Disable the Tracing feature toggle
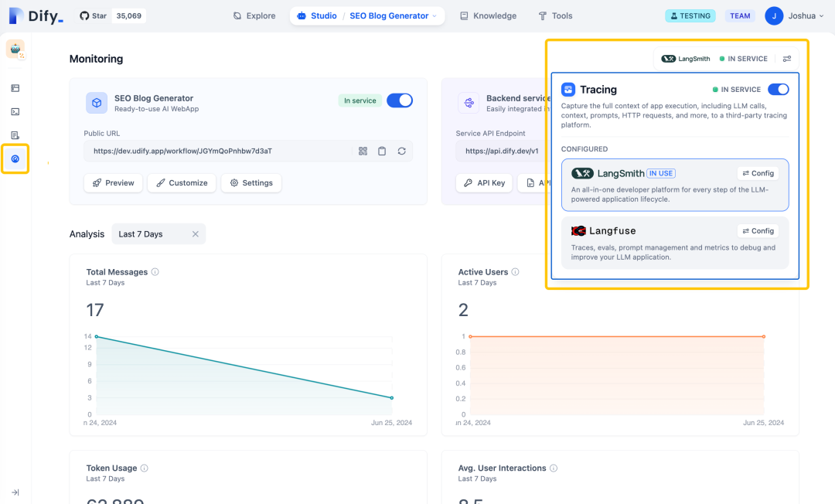 (x=779, y=89)
